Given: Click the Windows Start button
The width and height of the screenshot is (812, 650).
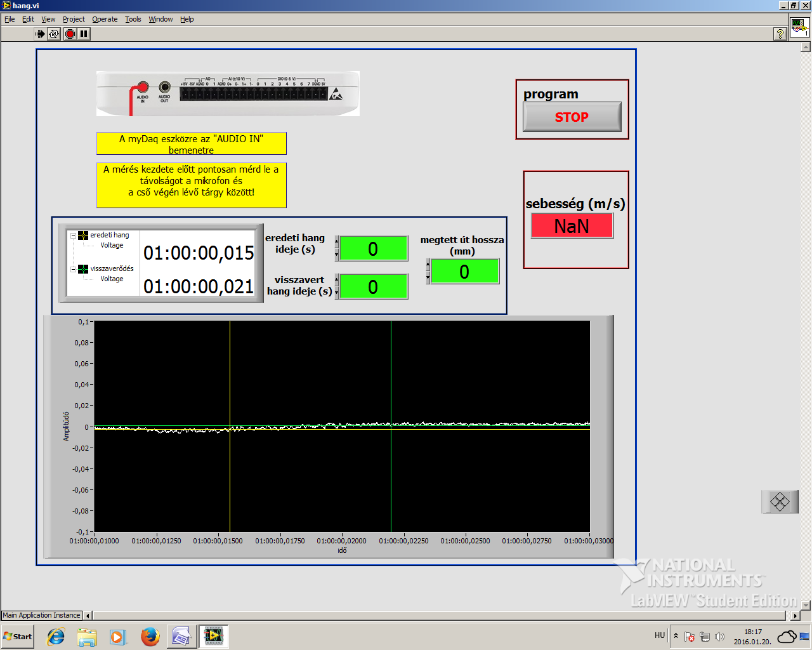Looking at the screenshot, I should pos(18,636).
